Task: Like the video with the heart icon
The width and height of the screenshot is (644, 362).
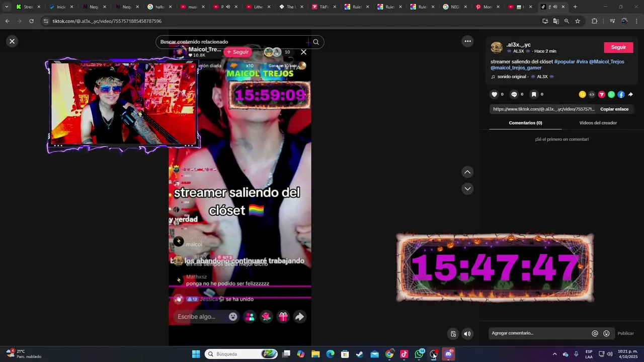Action: pos(494,95)
